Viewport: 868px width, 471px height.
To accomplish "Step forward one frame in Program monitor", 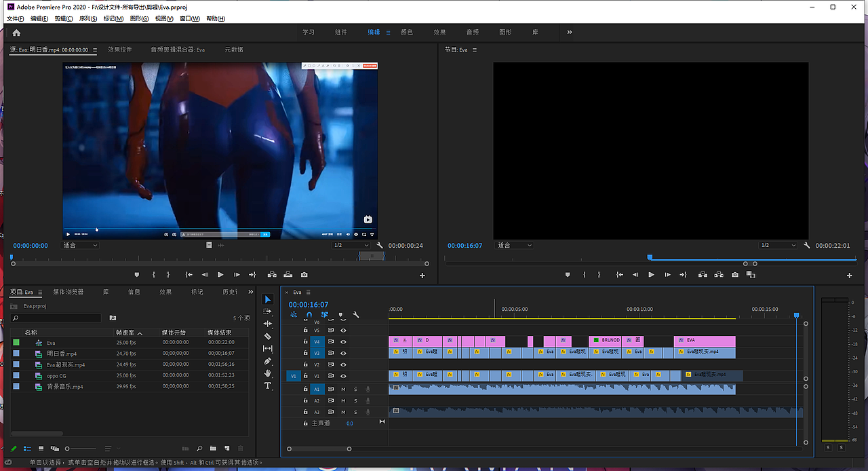I will click(x=667, y=275).
